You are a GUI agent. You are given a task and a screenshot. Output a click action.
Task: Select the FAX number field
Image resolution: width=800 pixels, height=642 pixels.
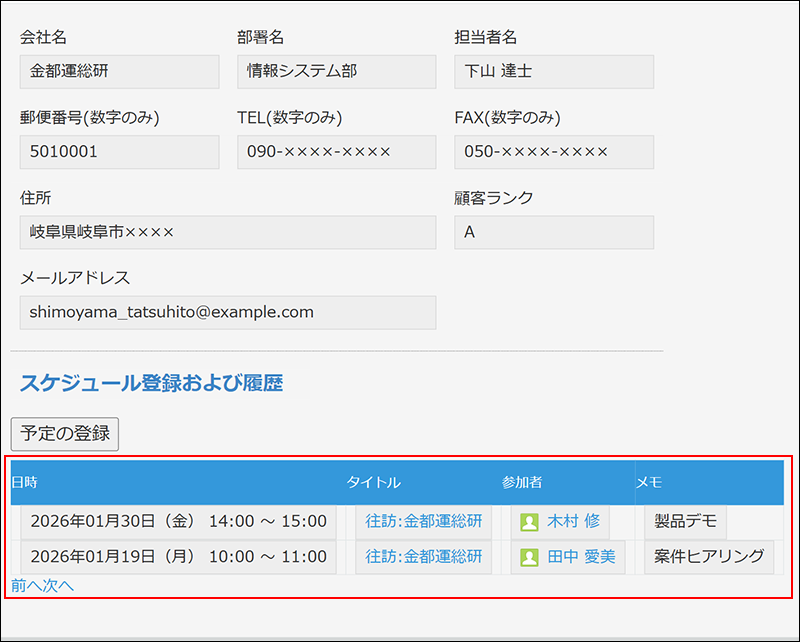(553, 152)
